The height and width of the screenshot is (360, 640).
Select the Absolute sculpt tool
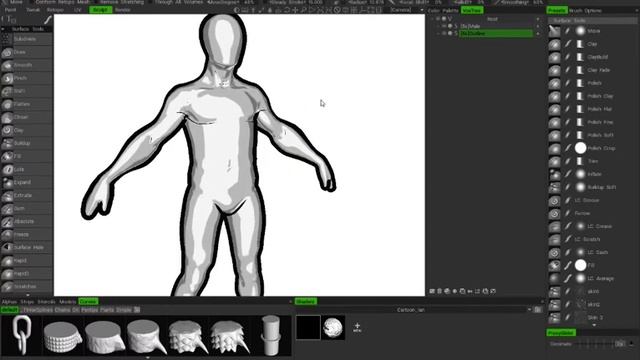pos(27,222)
